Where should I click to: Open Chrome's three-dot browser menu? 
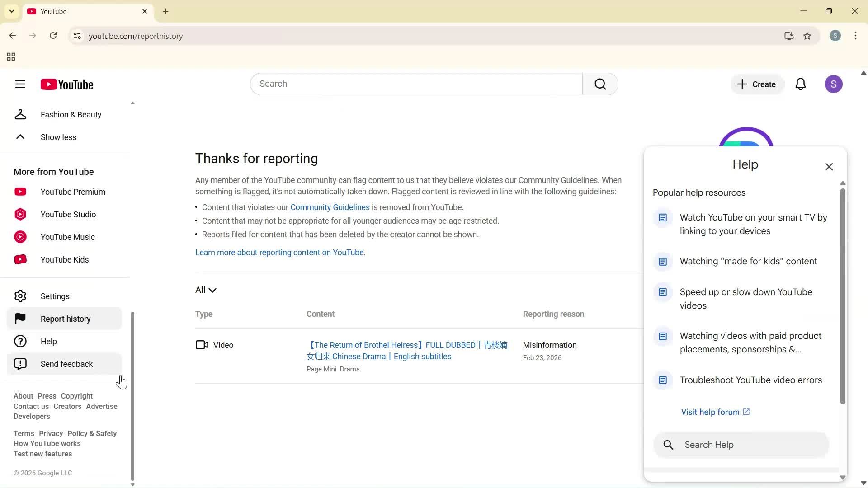(x=856, y=36)
